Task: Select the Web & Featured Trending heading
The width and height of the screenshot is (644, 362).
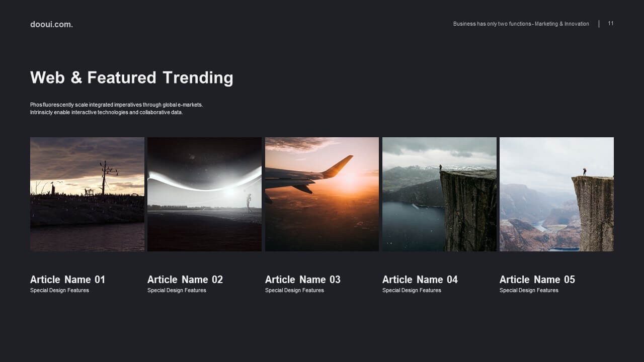Action: [x=132, y=77]
